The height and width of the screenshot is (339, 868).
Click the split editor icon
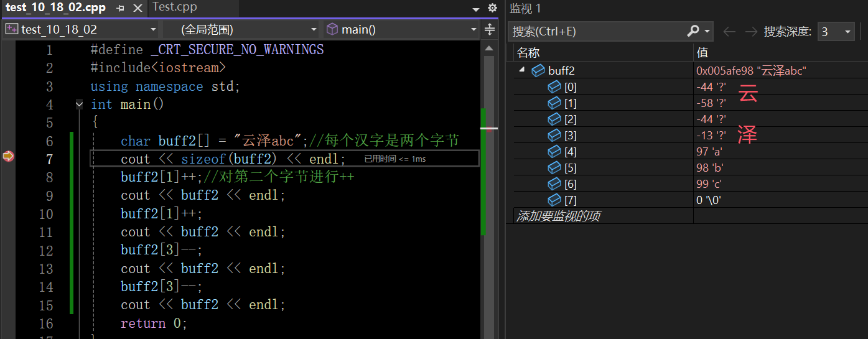tap(490, 29)
